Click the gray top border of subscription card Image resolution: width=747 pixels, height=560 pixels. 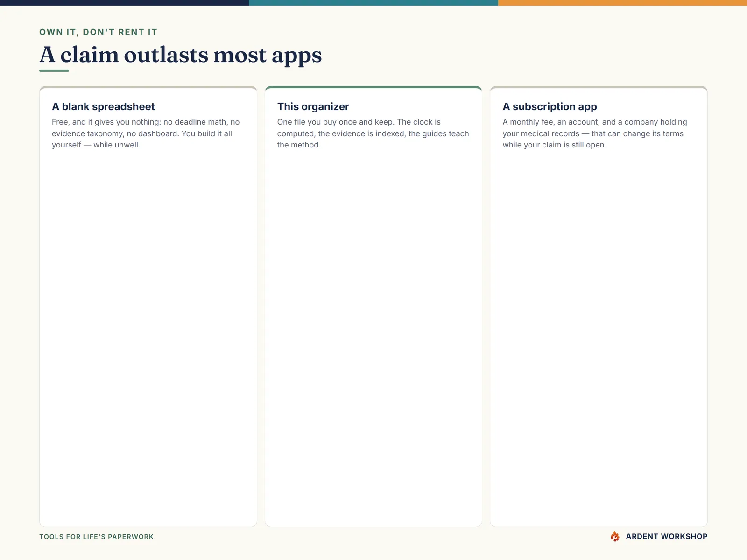(x=599, y=87)
